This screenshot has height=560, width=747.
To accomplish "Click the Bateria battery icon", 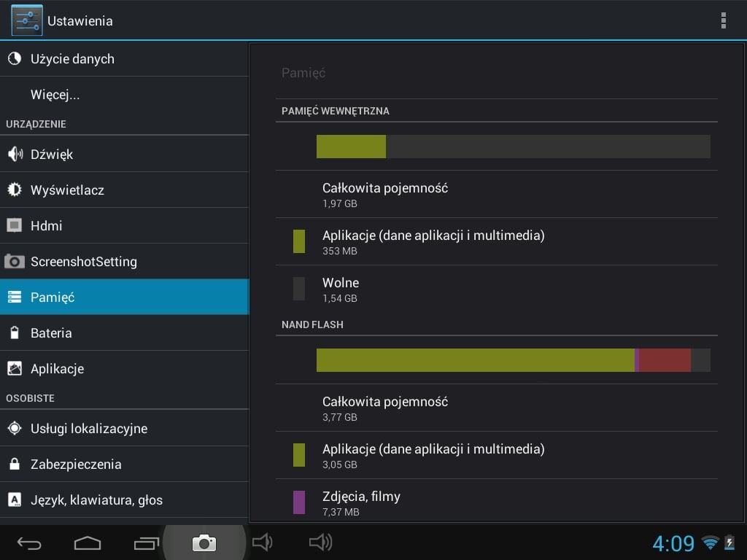I will point(15,332).
